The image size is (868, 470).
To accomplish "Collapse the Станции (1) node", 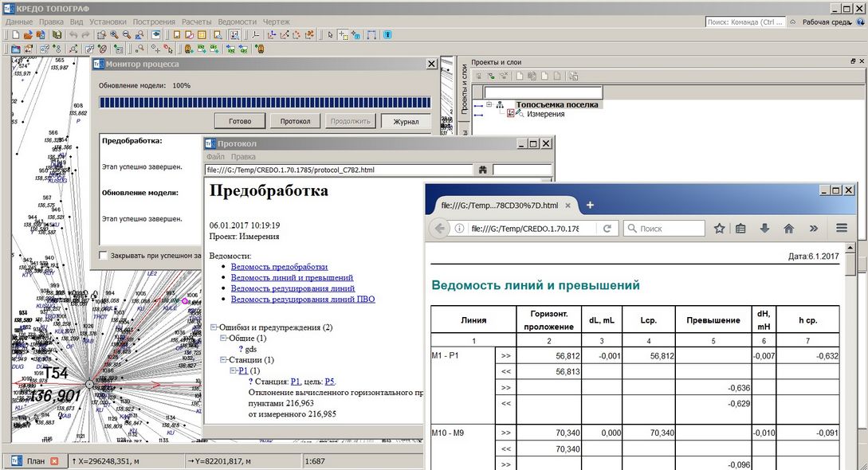I will tap(222, 359).
